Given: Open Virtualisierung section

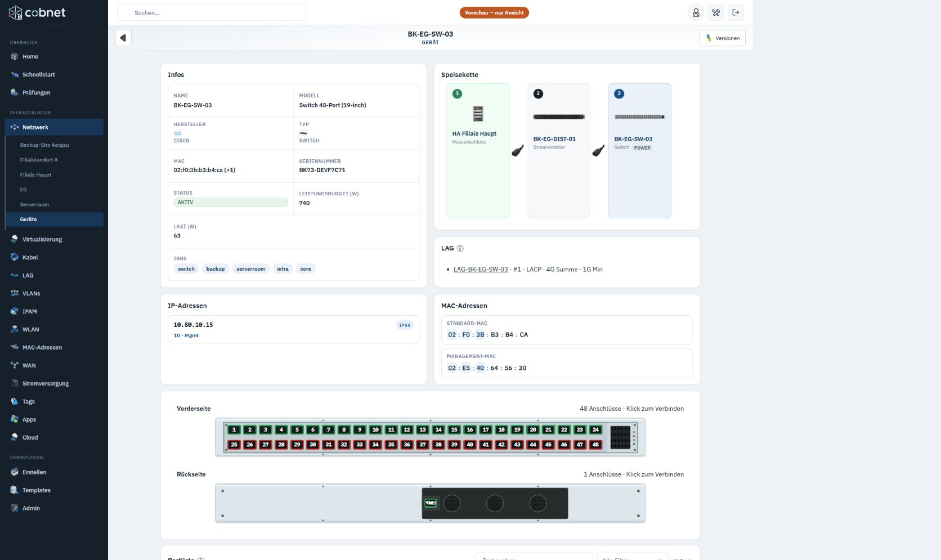Looking at the screenshot, I should click(x=54, y=239).
